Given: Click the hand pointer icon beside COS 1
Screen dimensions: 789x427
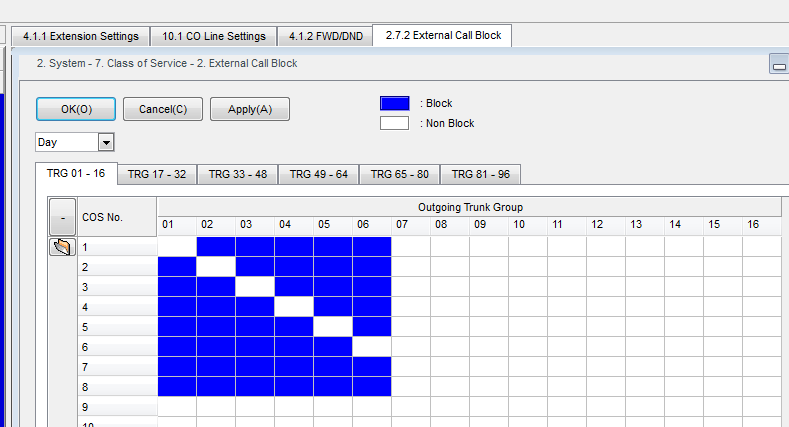Looking at the screenshot, I should click(62, 247).
